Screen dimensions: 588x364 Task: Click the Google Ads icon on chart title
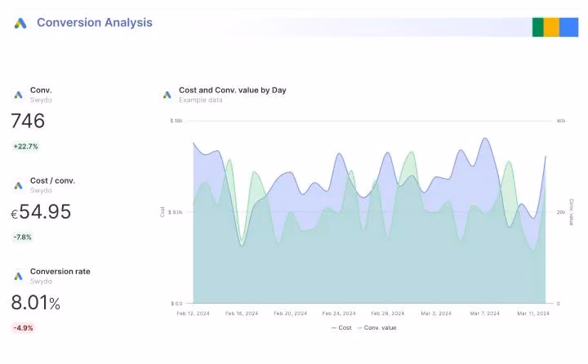(x=167, y=95)
